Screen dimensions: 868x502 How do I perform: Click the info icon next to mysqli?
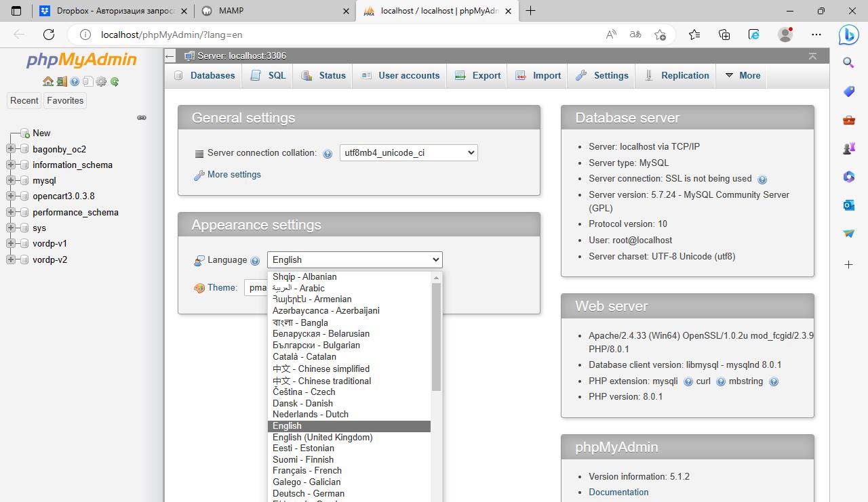[688, 381]
